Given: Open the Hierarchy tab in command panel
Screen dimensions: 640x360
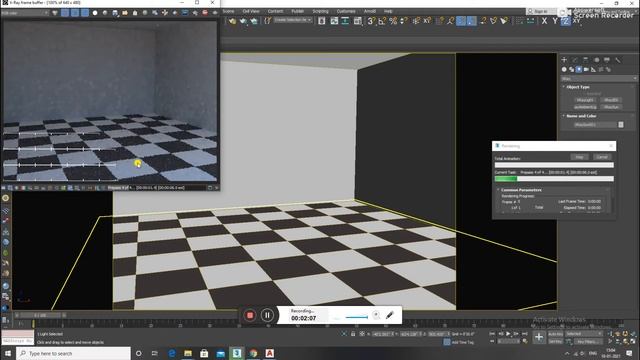Looking at the screenshot, I should tap(586, 60).
